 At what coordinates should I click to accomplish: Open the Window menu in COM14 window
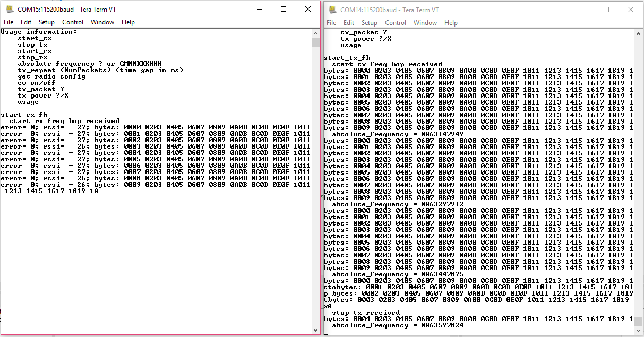pyautogui.click(x=425, y=23)
